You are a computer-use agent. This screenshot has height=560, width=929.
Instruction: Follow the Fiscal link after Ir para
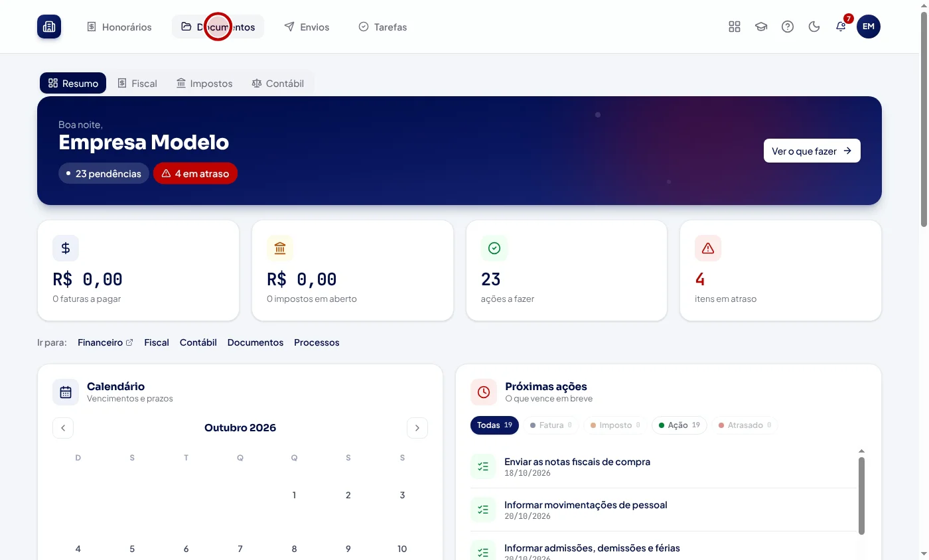click(x=157, y=342)
